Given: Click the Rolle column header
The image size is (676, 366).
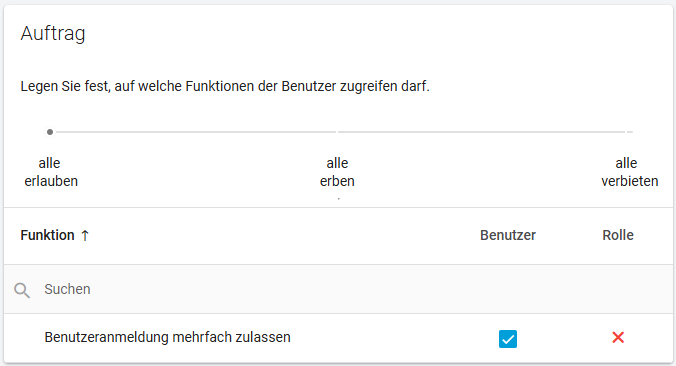Looking at the screenshot, I should [x=618, y=235].
